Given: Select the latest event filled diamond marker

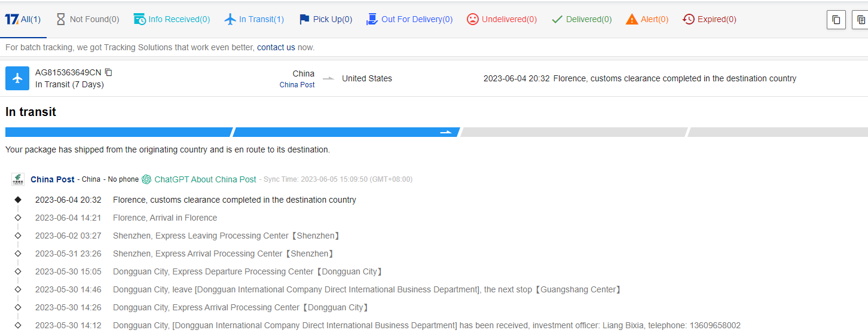Looking at the screenshot, I should point(18,200).
